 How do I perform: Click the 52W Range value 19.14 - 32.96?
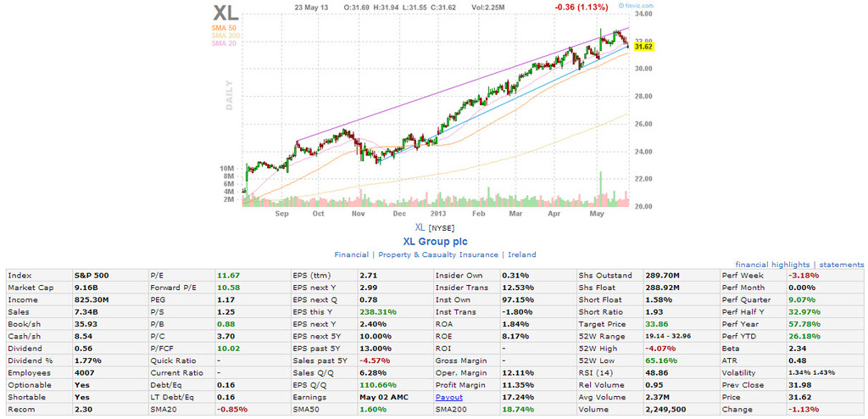coord(670,337)
